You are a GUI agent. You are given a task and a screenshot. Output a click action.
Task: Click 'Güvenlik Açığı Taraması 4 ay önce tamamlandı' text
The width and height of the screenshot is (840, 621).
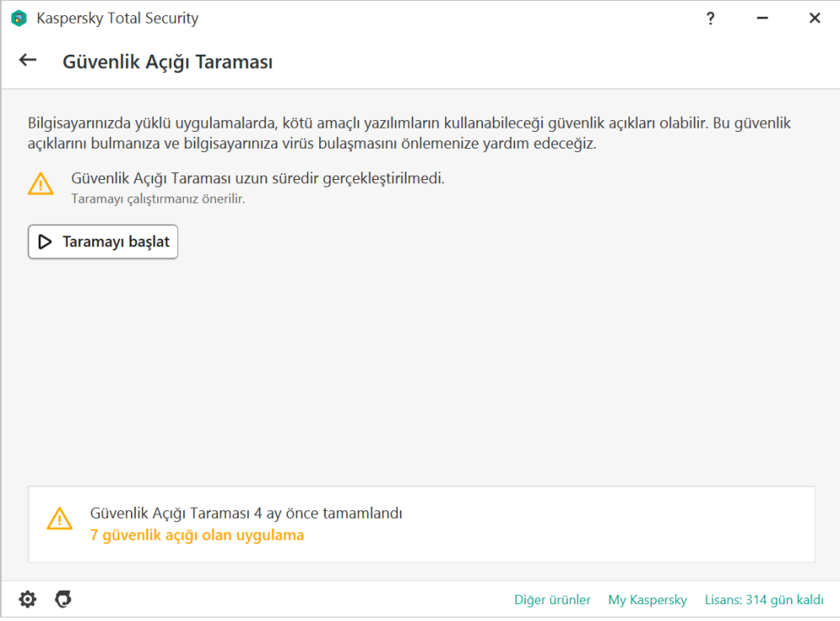pyautogui.click(x=246, y=513)
